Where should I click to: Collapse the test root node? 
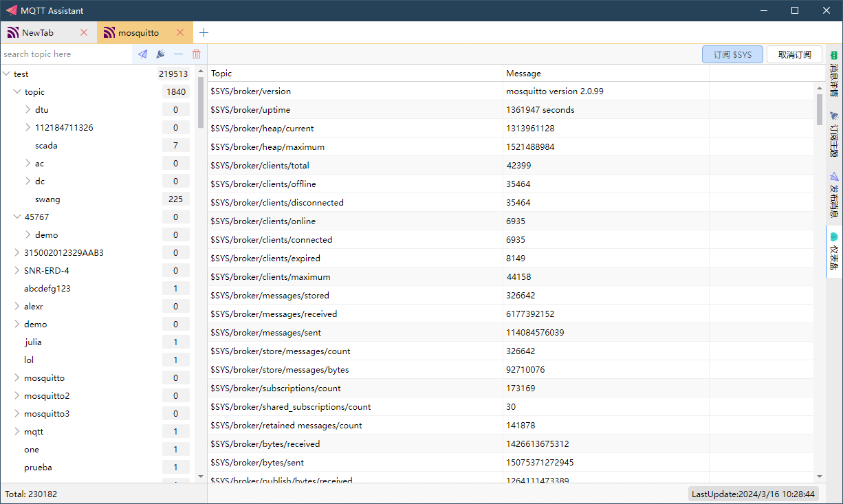[7, 74]
